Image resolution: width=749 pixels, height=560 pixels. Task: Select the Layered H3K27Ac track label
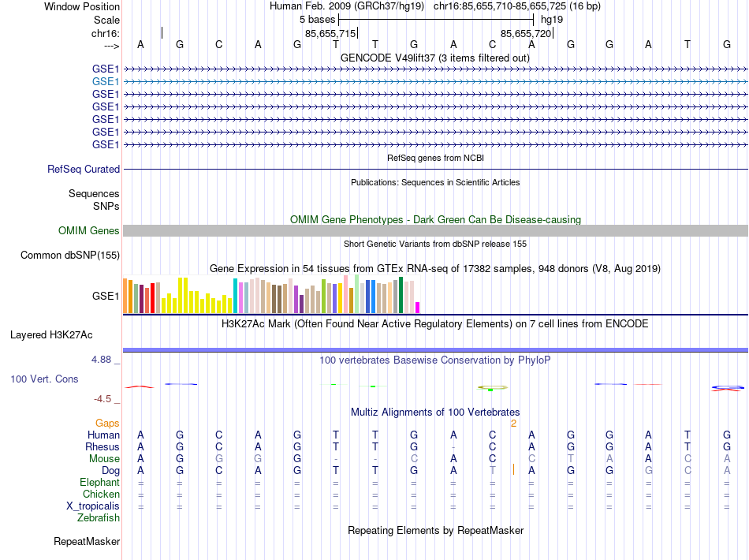click(x=51, y=335)
